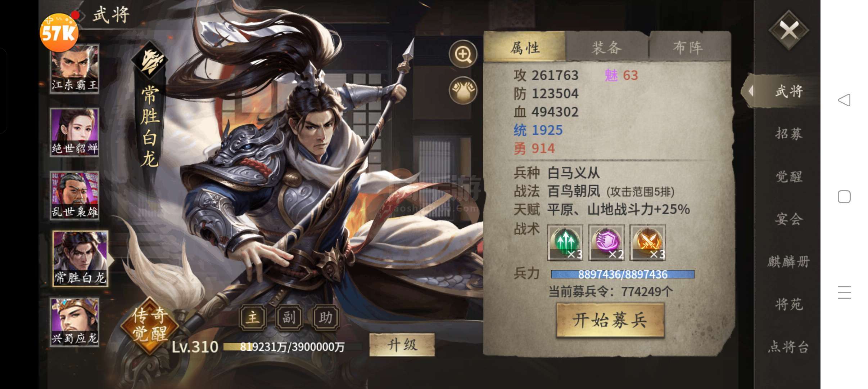Screen dimensions: 868x389
Task: Tap the magnifier zoom portrait icon
Action: pos(463,54)
